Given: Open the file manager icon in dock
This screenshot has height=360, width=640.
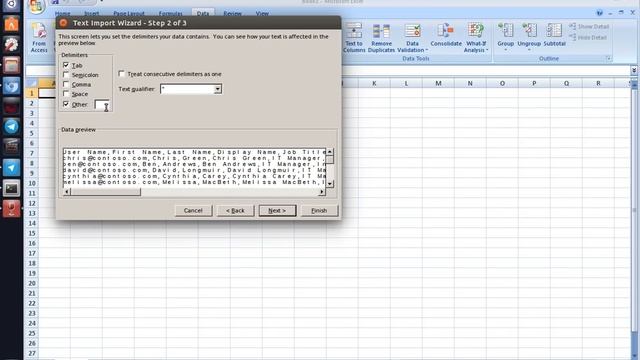Looking at the screenshot, I should (x=11, y=65).
